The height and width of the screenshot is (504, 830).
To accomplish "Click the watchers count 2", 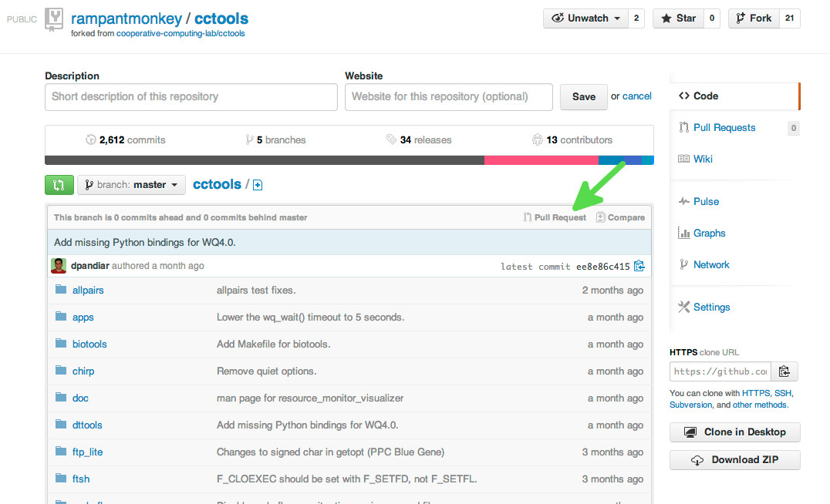I will pos(636,18).
